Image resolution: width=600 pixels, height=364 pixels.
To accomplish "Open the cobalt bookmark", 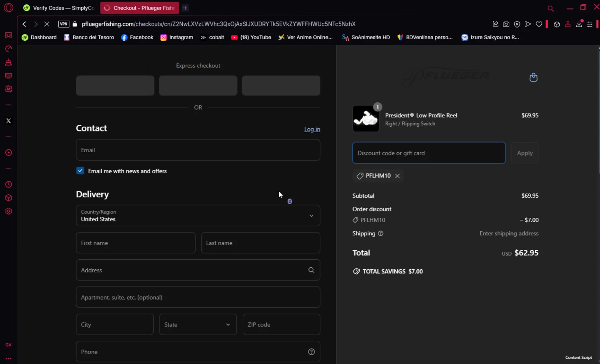I will point(212,37).
